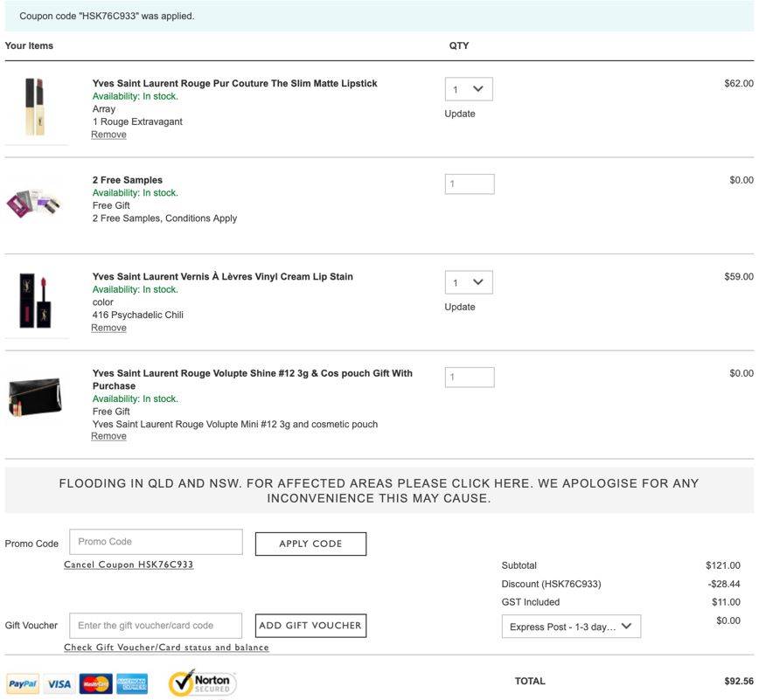Image resolution: width=759 pixels, height=700 pixels.
Task: Click the total amount $92.56
Action: click(x=739, y=681)
